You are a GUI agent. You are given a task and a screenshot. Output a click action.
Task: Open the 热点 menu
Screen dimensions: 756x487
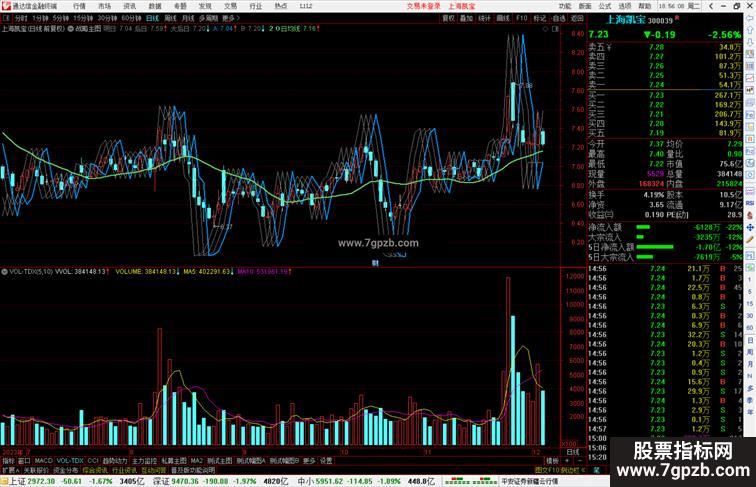(281, 6)
